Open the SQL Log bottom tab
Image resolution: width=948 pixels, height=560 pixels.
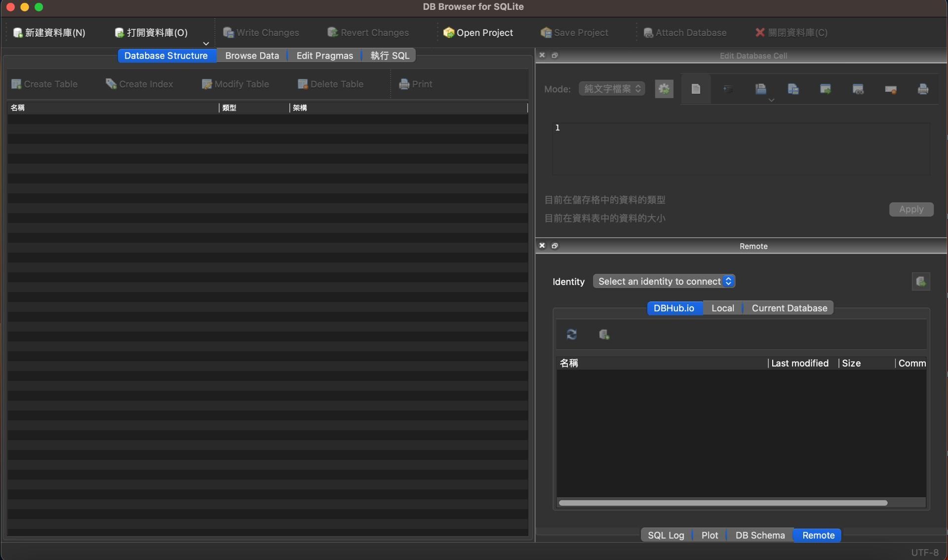[x=666, y=535]
